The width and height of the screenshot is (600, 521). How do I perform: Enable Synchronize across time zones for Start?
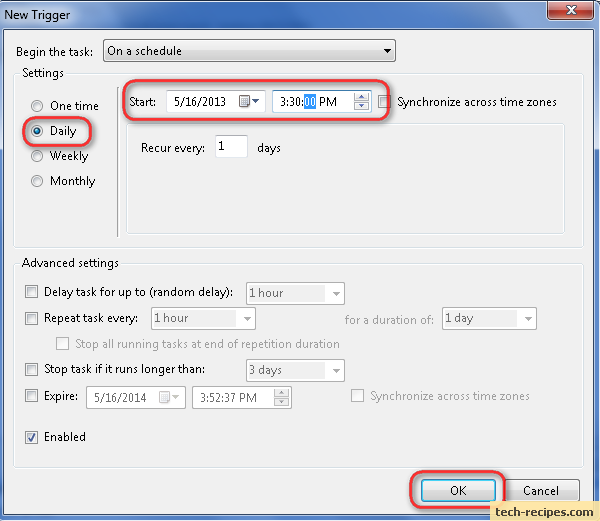(384, 102)
